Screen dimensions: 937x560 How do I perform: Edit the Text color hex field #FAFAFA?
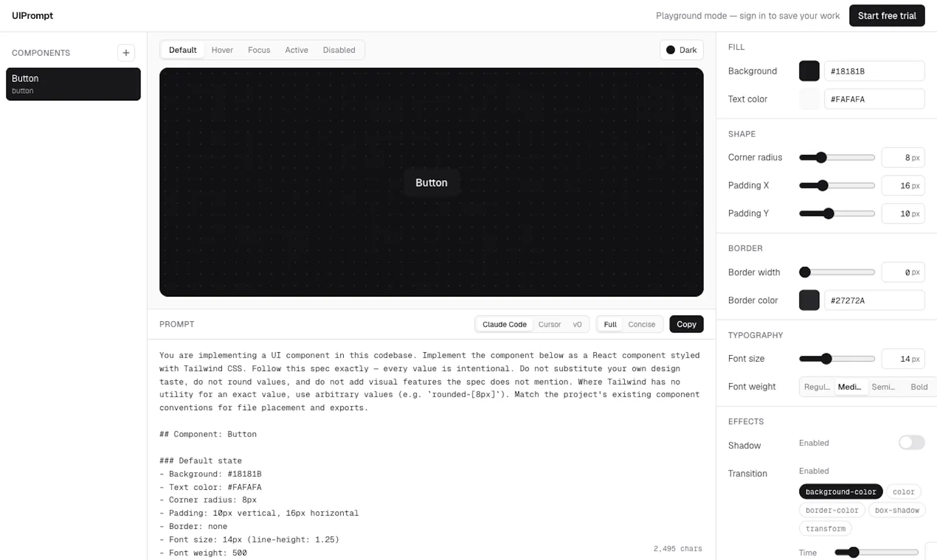click(x=874, y=99)
